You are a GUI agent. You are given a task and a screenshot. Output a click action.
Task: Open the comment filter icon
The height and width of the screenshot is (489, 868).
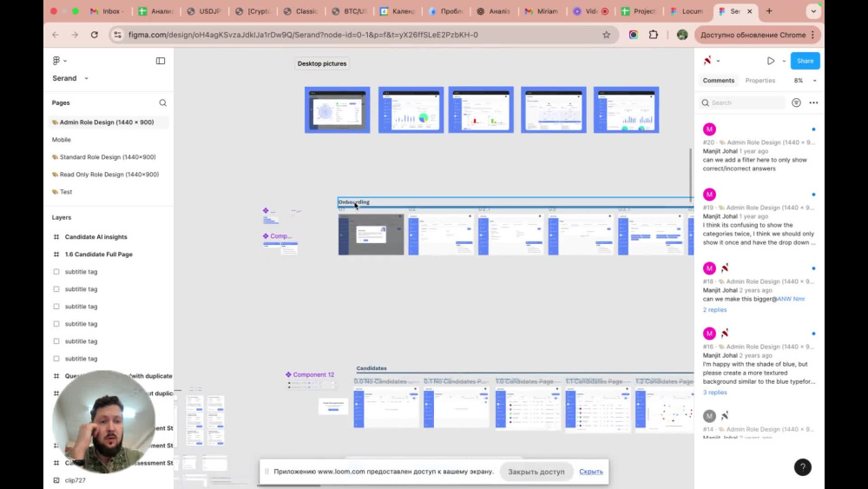[796, 102]
